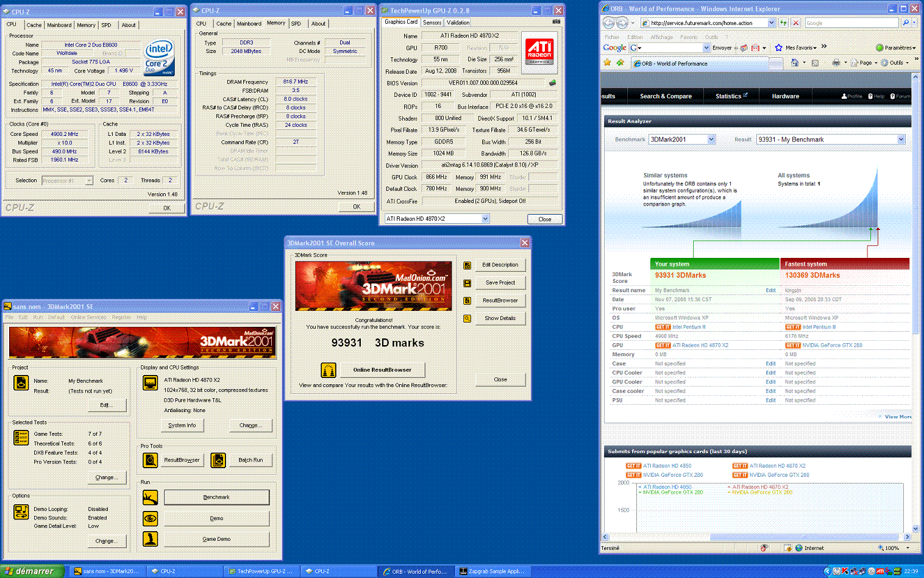Click the RSS feeds icon in IE toolbar

pyautogui.click(x=815, y=62)
